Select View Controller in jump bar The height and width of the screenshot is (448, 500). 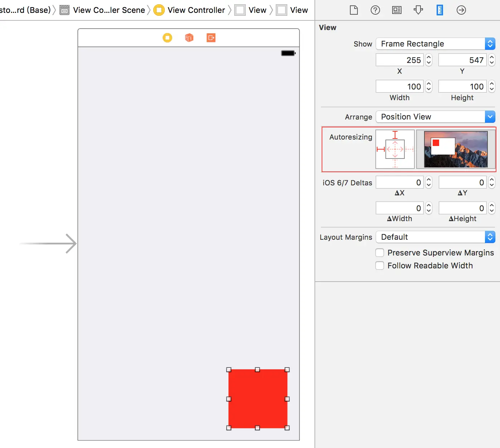(196, 10)
